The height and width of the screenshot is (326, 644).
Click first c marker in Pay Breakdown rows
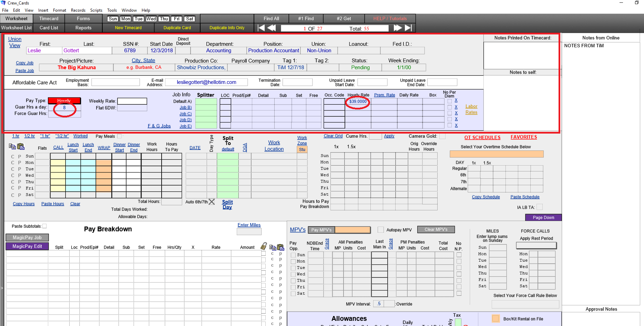(x=272, y=254)
